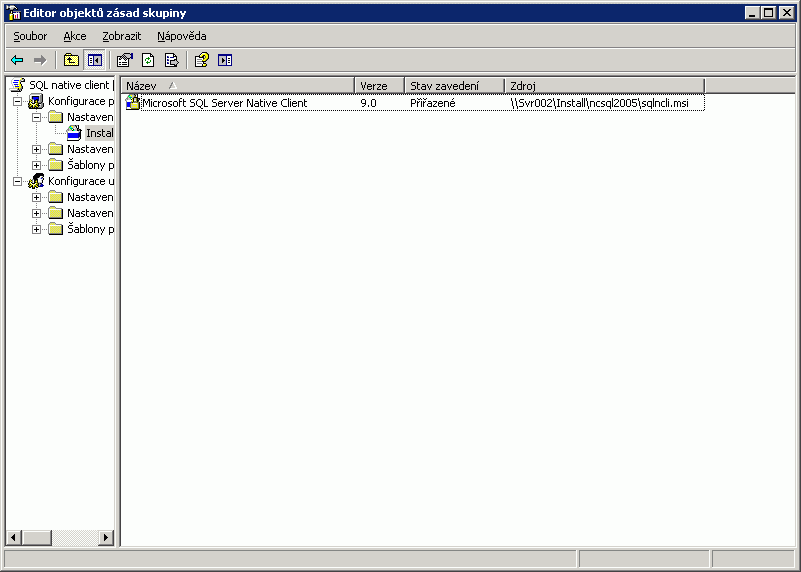Toggle the Show/Hide console tree icon
Image resolution: width=801 pixels, height=572 pixels.
coord(94,60)
